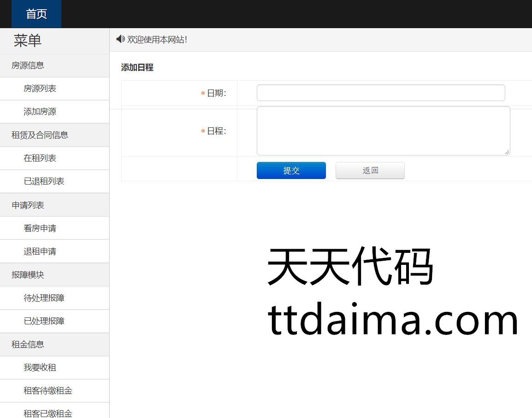Image resolution: width=532 pixels, height=418 pixels.
Task: Open 租客待缴租金 list
Action: tap(48, 391)
